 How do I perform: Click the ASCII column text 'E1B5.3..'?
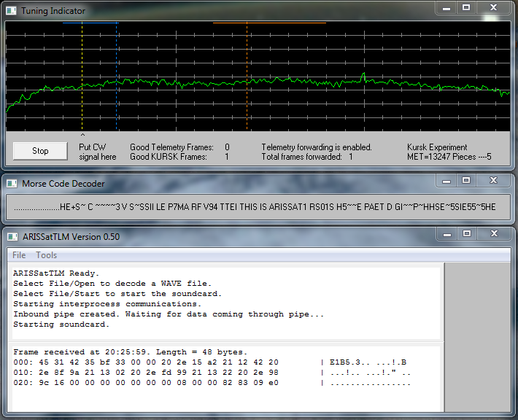click(x=350, y=362)
